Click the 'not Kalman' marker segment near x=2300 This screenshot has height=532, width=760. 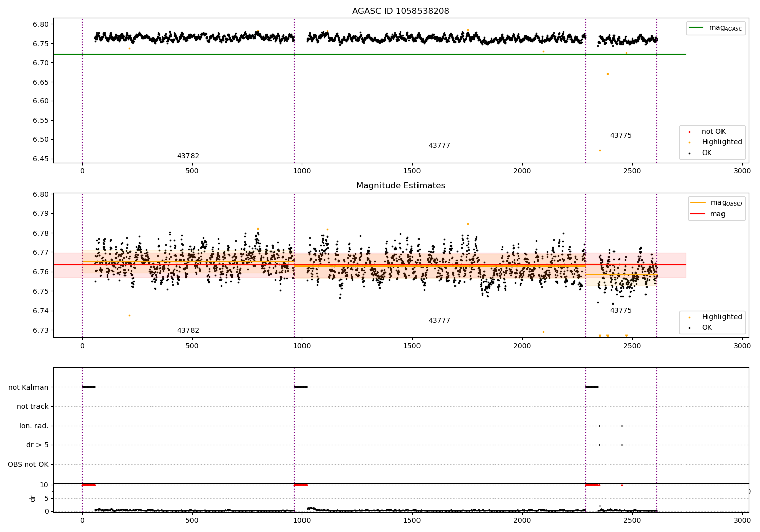coord(592,387)
